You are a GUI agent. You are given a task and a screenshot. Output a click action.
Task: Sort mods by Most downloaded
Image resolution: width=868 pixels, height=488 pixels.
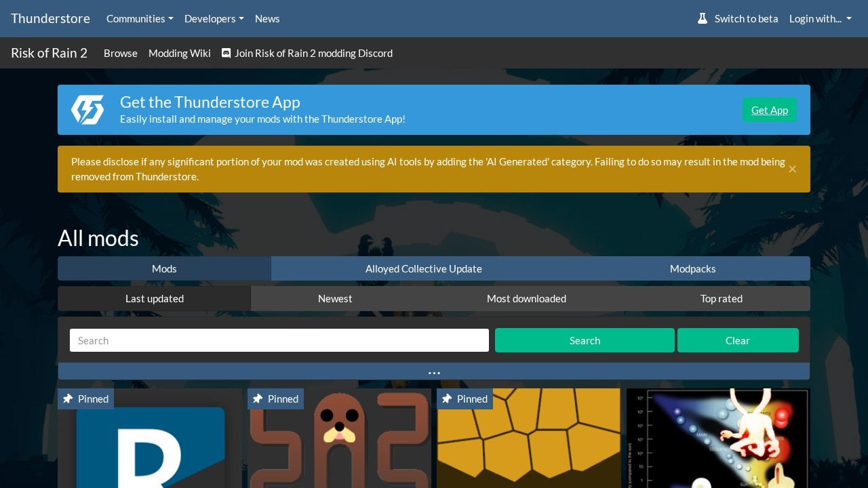[526, 298]
